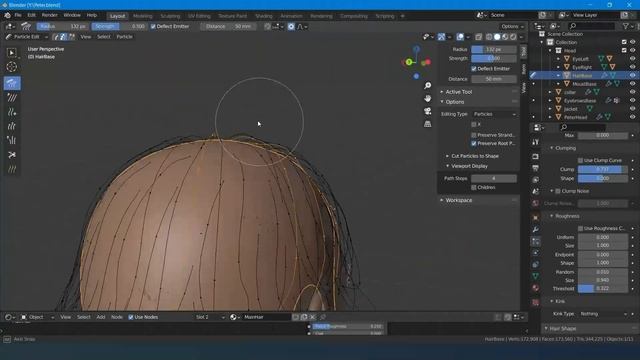Open Output properties tab icon
Screen dimensions: 640x360
click(x=536, y=168)
